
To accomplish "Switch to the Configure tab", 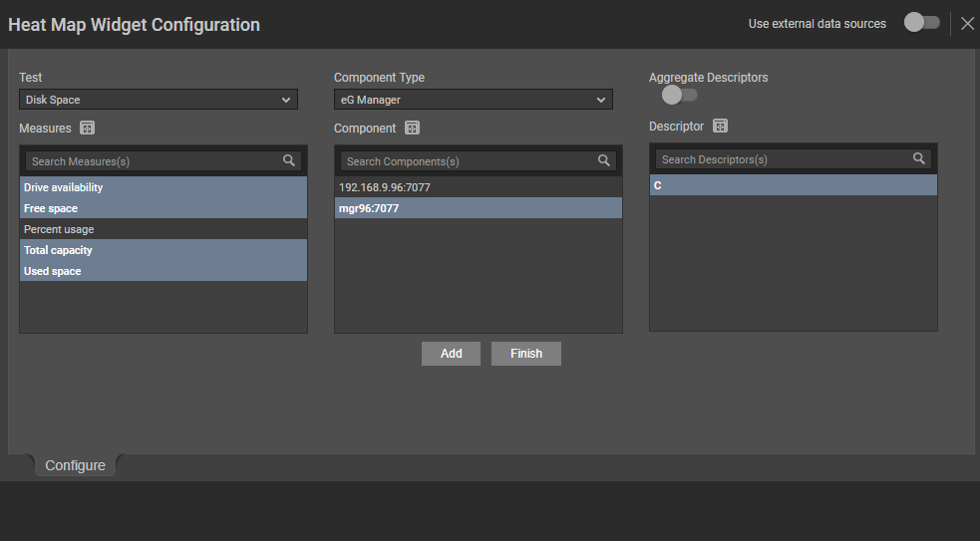I will (75, 465).
